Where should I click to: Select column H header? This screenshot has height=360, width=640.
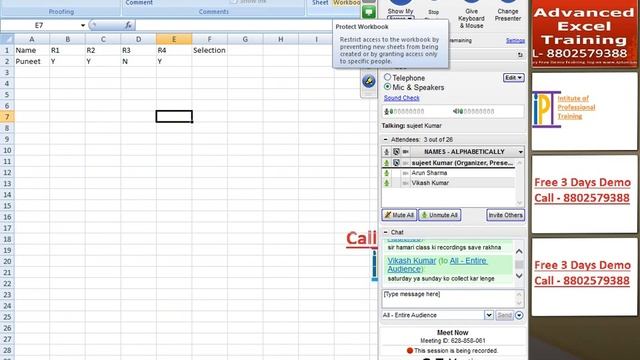(x=281, y=39)
